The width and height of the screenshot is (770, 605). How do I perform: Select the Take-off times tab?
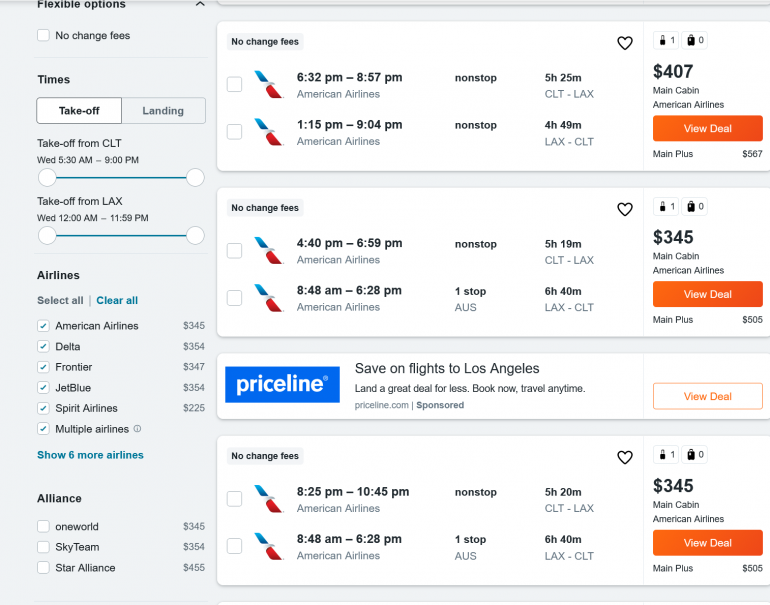coord(79,111)
